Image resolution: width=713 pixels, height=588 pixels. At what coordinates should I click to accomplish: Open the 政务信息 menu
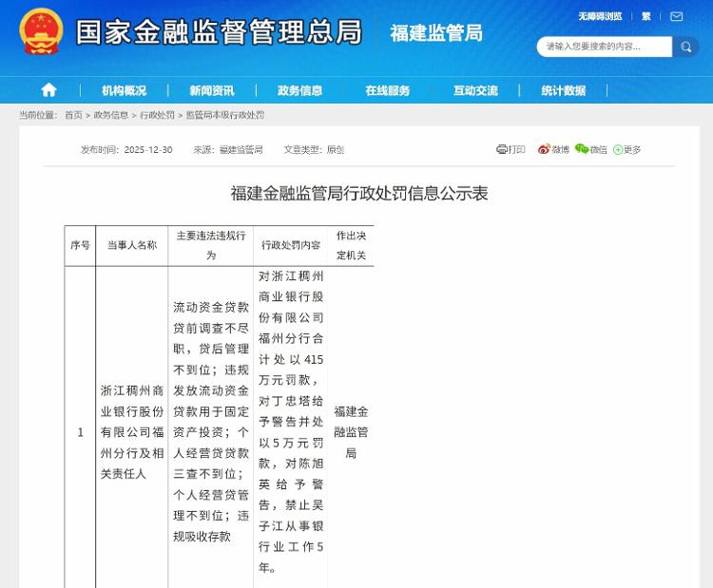coord(299,90)
